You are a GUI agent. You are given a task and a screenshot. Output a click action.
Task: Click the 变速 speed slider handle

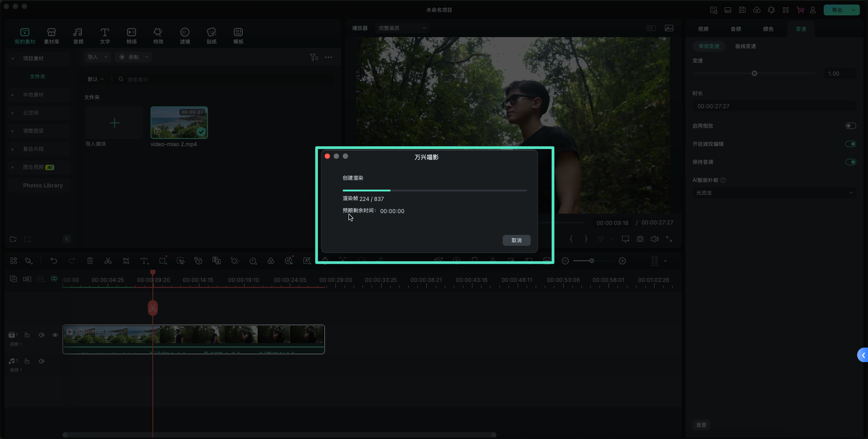[x=754, y=73]
